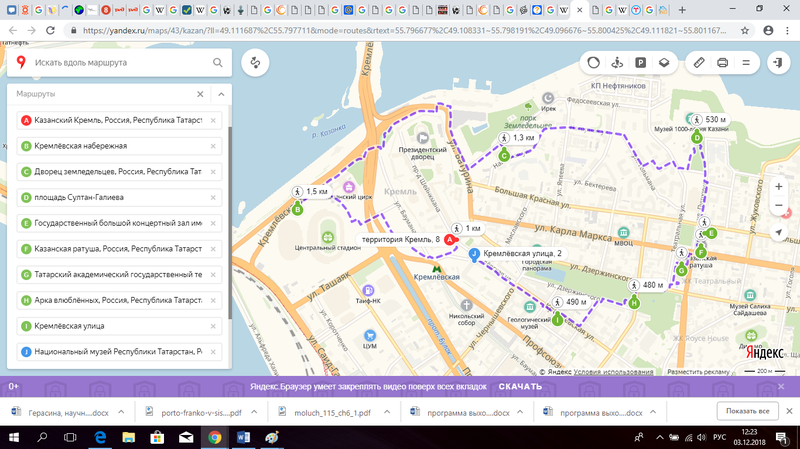The width and height of the screenshot is (800, 449).
Task: Collapse the Маршруты panel with chevron
Action: point(221,94)
